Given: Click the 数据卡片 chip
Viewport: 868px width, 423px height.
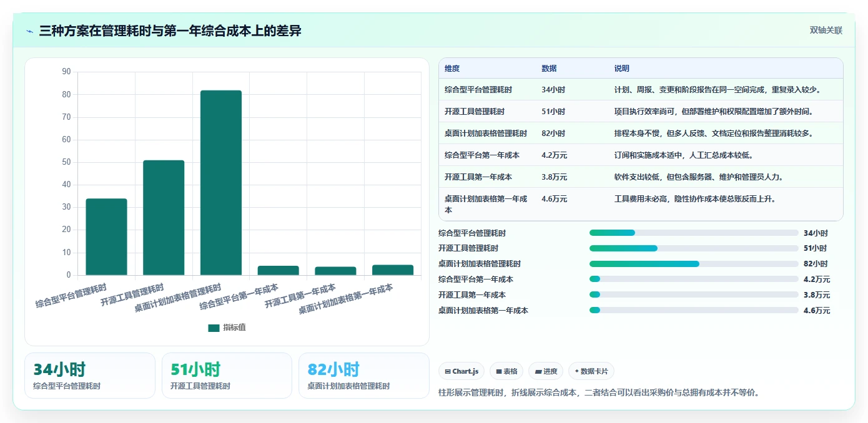Looking at the screenshot, I should coord(591,371).
